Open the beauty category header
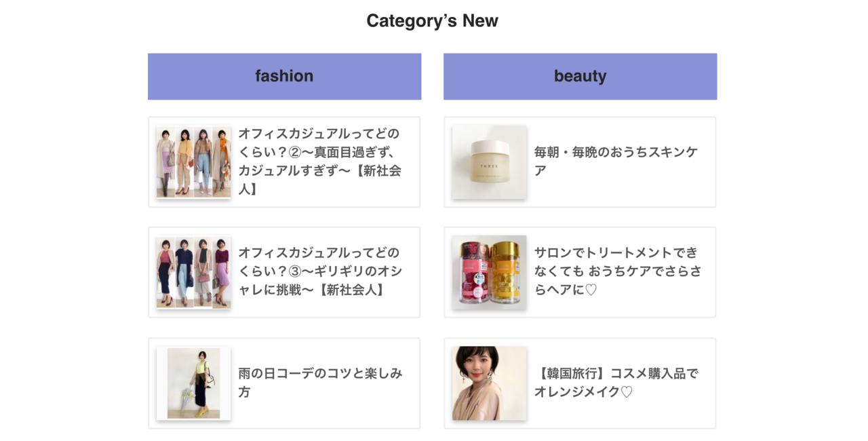This screenshot has height=441, width=868. point(580,77)
